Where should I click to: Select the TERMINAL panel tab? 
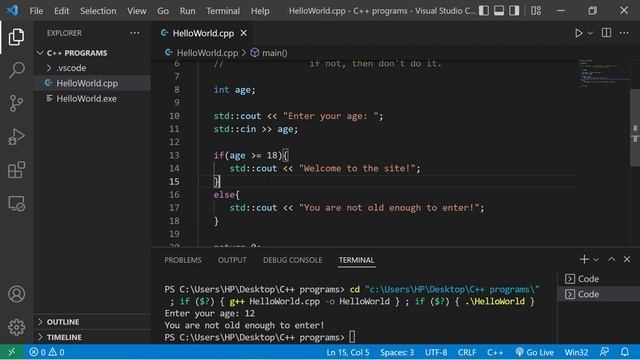pyautogui.click(x=356, y=260)
